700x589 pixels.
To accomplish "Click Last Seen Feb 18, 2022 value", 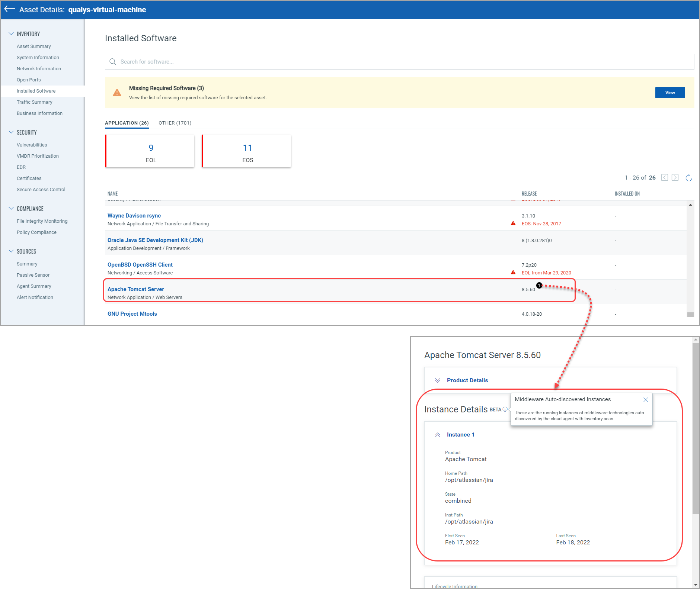I will [573, 543].
